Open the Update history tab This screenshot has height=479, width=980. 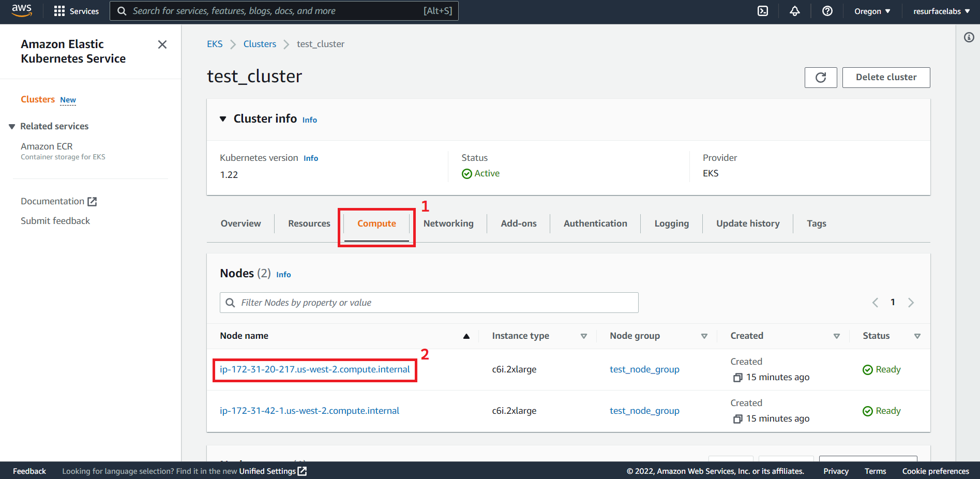[x=748, y=223]
